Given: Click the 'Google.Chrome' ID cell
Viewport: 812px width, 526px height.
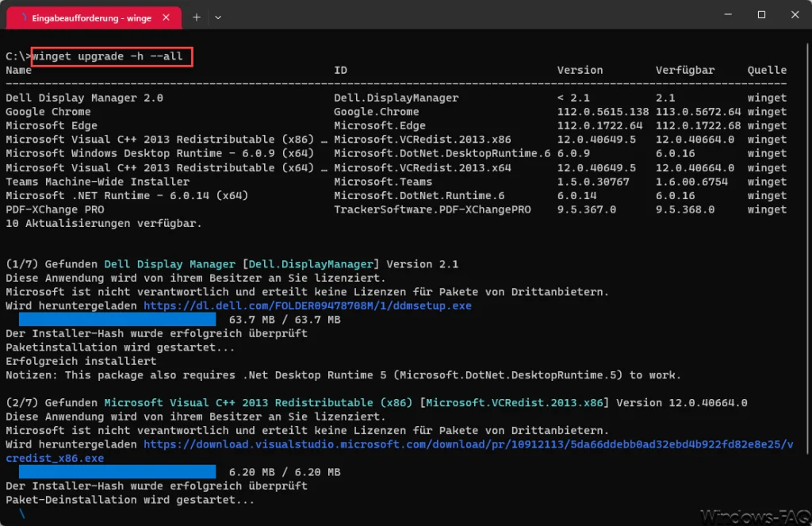Looking at the screenshot, I should click(x=377, y=112).
